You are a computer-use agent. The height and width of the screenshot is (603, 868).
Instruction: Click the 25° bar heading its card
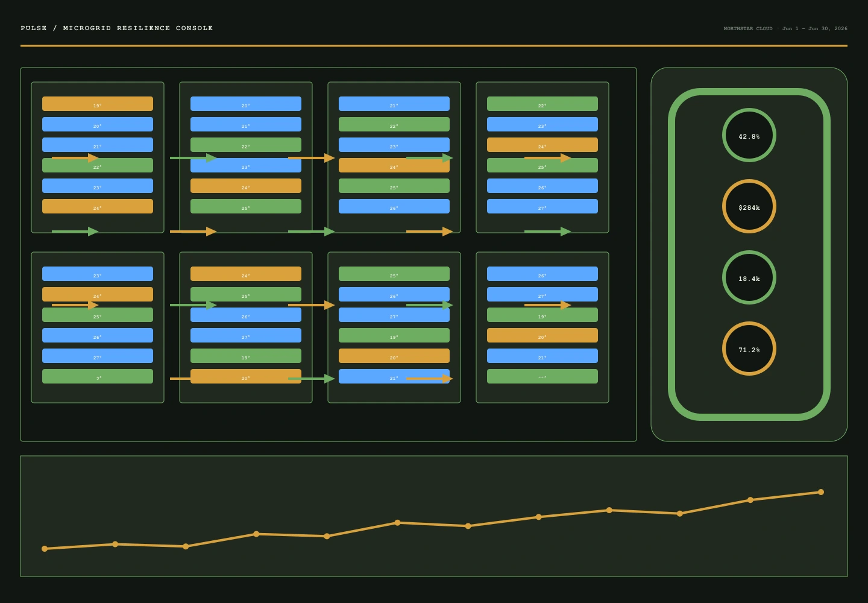click(394, 274)
